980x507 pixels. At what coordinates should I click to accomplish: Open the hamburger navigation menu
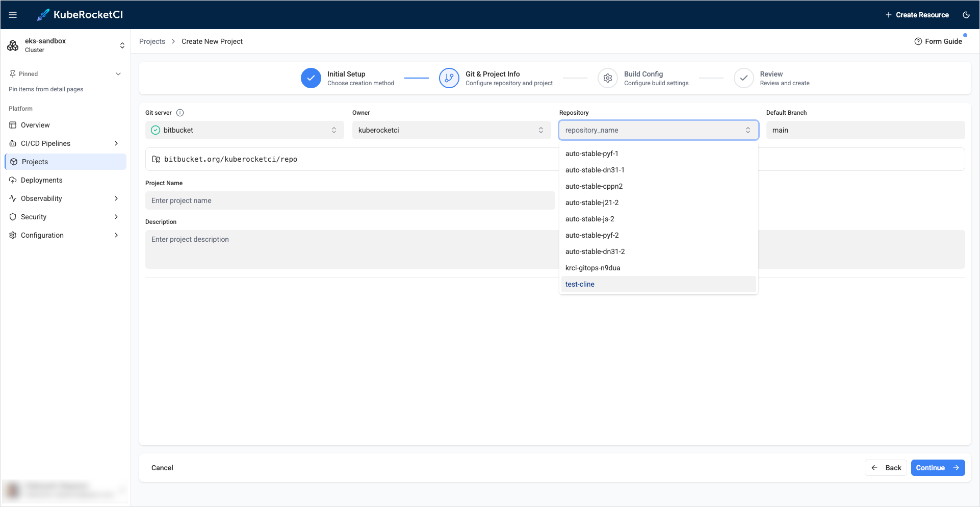13,15
